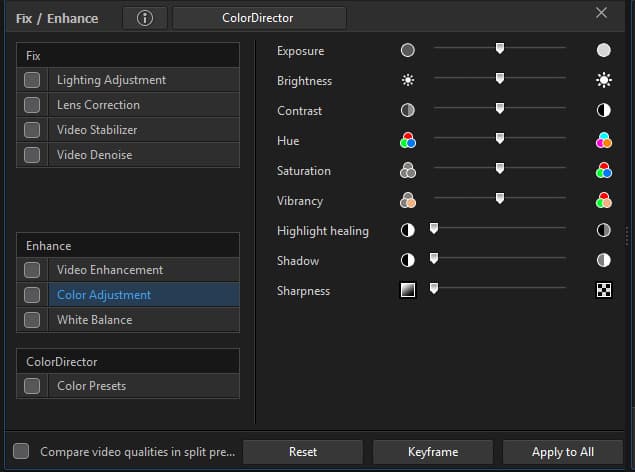
Task: Click the small sun Brightness decrease icon
Action: click(x=407, y=80)
